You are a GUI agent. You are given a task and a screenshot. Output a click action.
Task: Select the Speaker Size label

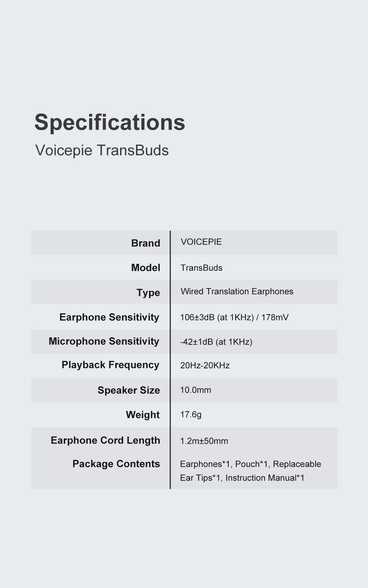129,390
